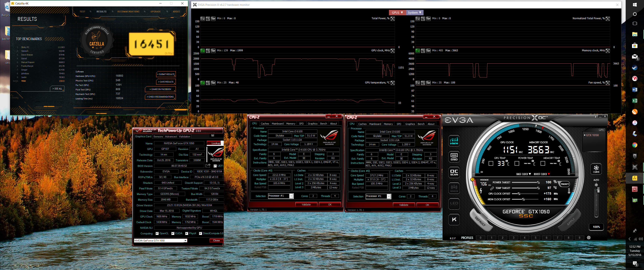Image resolution: width=644 pixels, height=270 pixels.
Task: Click the MEM CLOCK OFFSET slider handle
Action: click(x=523, y=199)
